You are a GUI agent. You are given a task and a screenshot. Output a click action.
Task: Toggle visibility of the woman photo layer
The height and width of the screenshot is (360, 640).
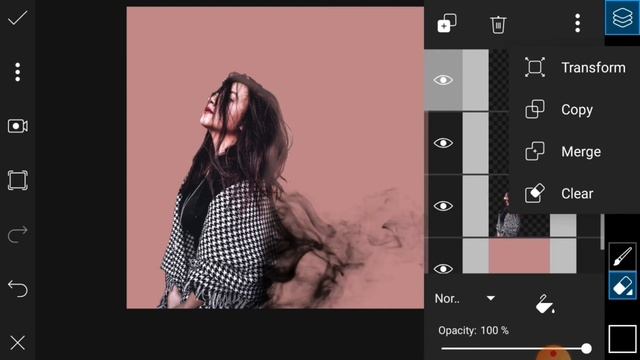click(443, 206)
